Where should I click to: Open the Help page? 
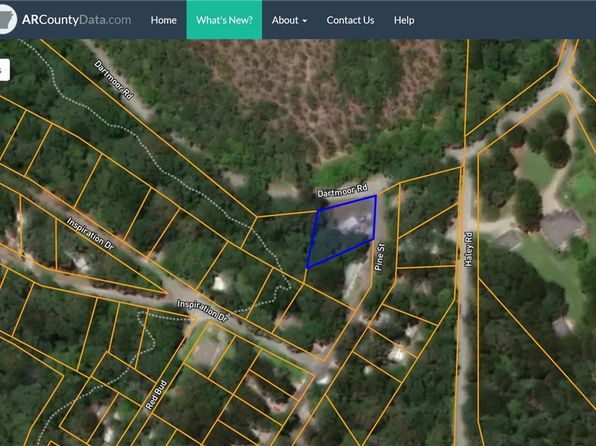[404, 20]
